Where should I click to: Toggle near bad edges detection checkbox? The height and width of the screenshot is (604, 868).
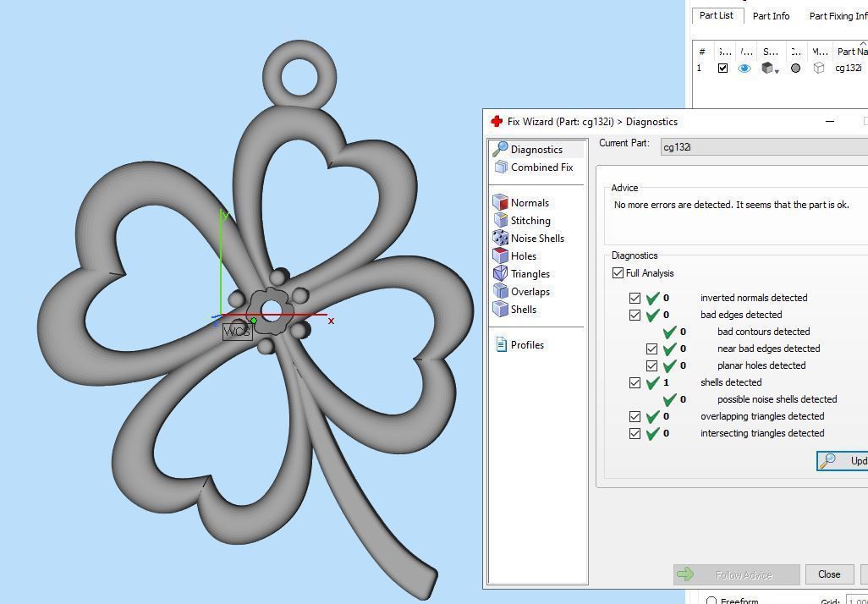(x=651, y=349)
